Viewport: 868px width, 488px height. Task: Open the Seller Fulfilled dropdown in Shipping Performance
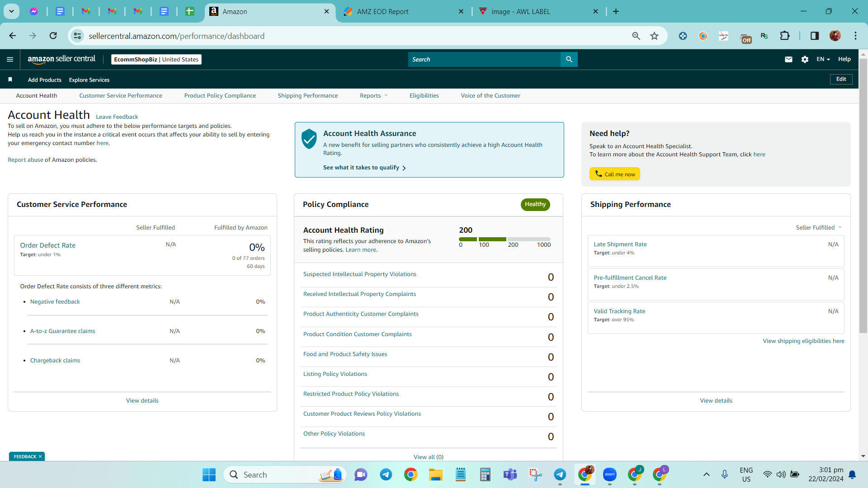(x=819, y=227)
